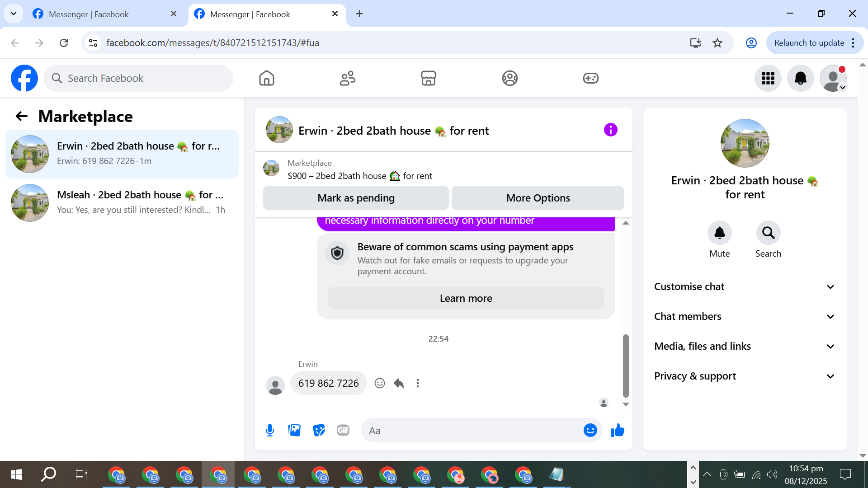Open Chrome menu three dots
Screen dimensions: 868x488
(x=853, y=43)
